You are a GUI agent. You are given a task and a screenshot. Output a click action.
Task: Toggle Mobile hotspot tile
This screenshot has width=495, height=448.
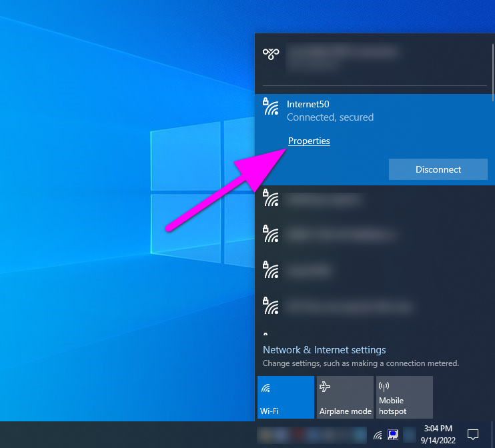click(x=404, y=397)
